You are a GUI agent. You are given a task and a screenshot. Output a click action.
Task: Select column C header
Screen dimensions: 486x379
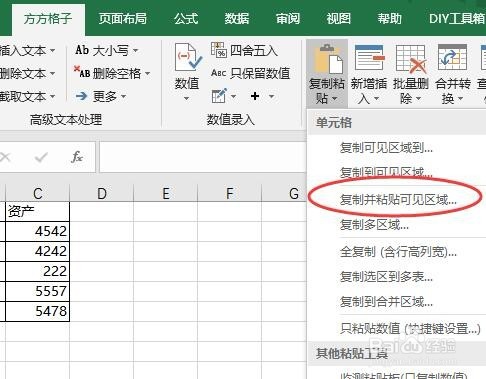pyautogui.click(x=38, y=193)
